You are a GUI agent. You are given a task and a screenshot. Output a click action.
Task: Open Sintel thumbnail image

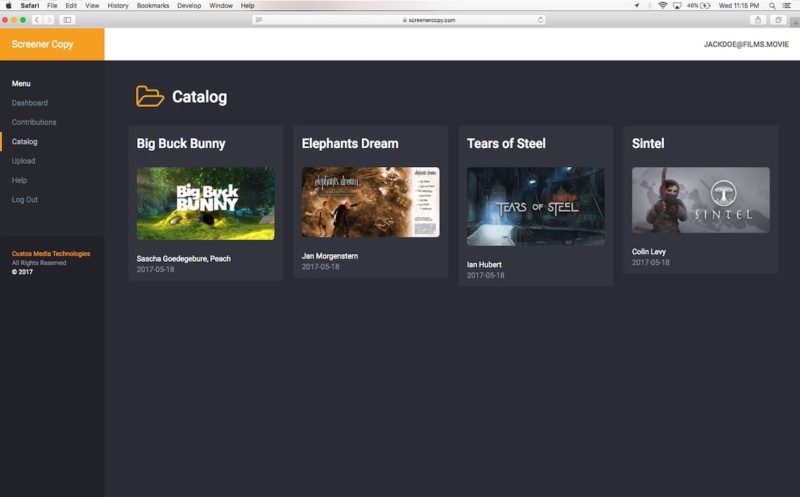click(x=701, y=200)
